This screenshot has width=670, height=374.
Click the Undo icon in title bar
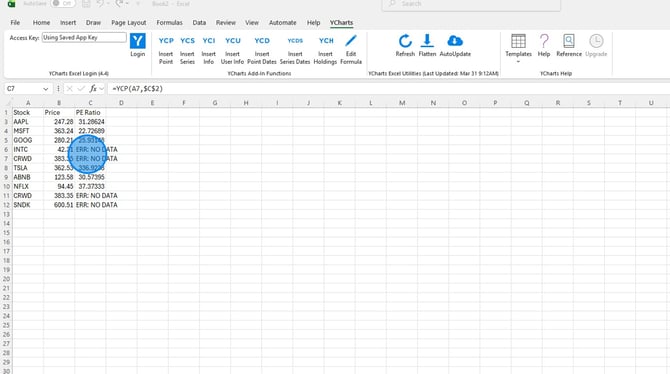[100, 3]
